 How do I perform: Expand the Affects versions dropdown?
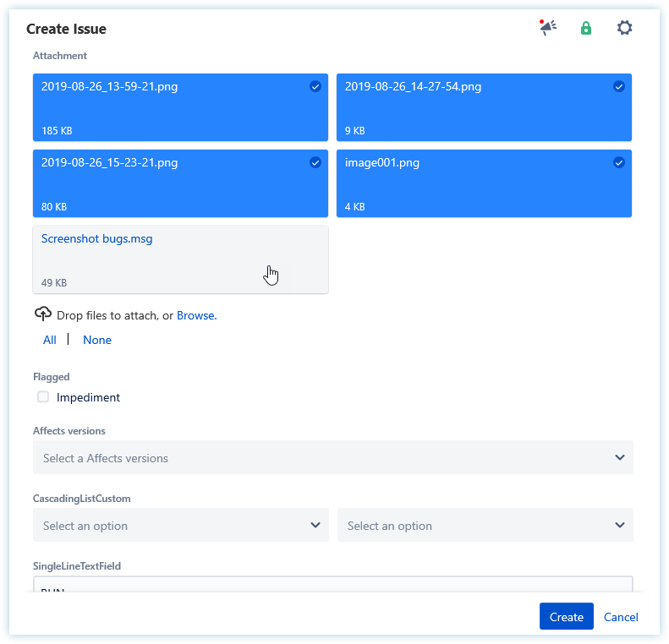click(332, 457)
